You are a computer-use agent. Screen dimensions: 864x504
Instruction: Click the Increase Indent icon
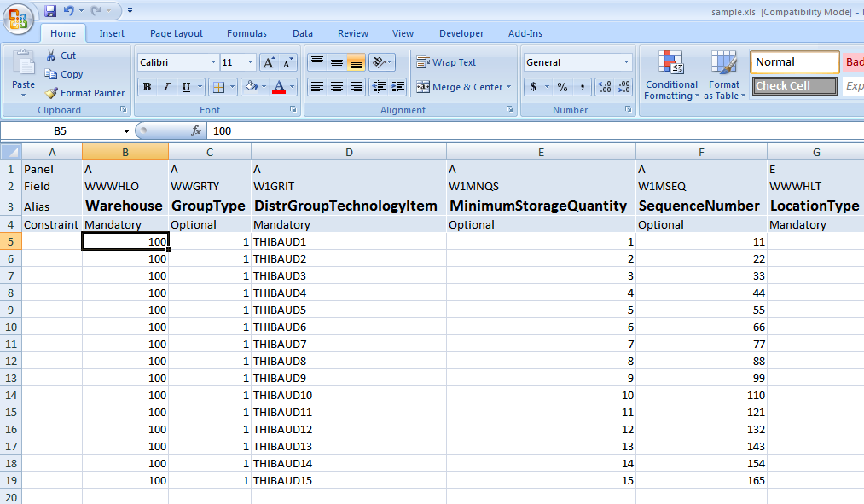click(397, 87)
